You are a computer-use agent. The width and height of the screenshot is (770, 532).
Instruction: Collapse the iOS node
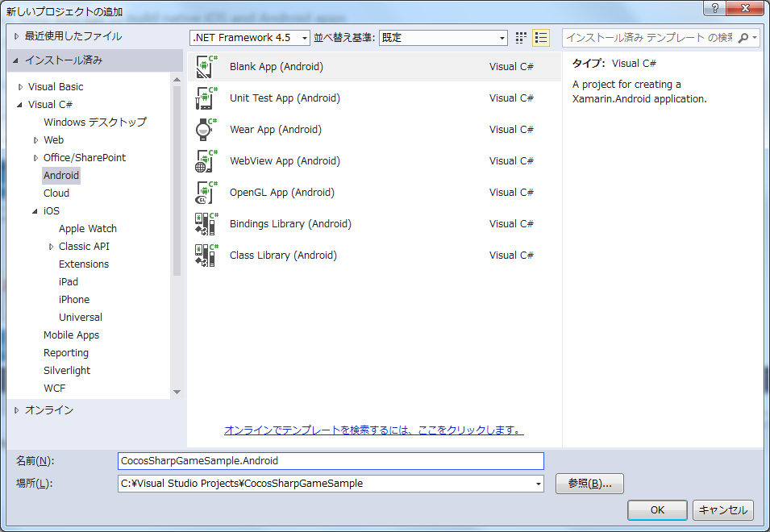pyautogui.click(x=35, y=211)
